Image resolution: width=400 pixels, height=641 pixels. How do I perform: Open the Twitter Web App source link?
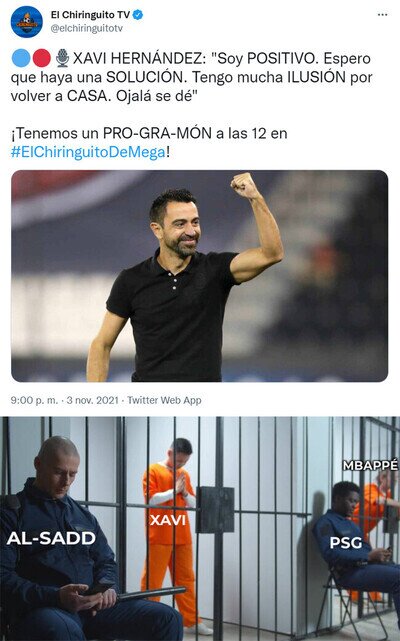(x=164, y=400)
